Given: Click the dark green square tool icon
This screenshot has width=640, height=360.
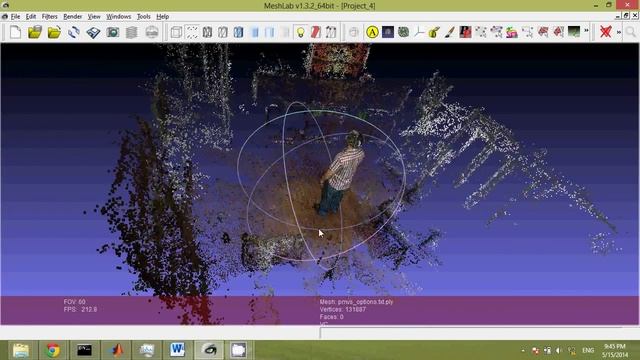Looking at the screenshot, I should (x=574, y=32).
